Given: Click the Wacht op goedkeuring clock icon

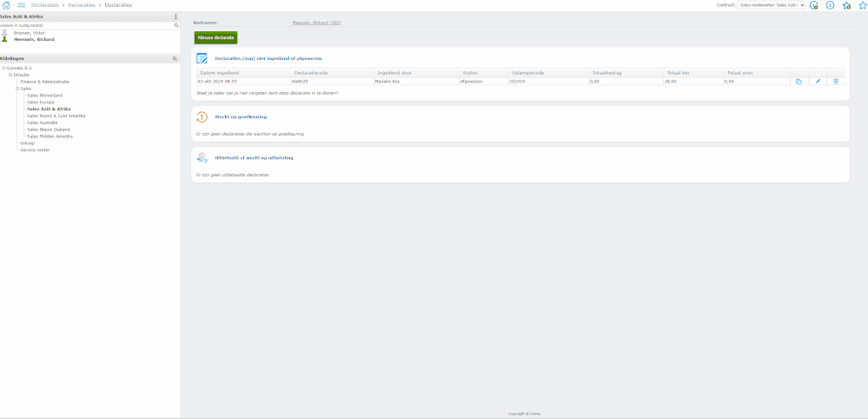Looking at the screenshot, I should pos(202,116).
